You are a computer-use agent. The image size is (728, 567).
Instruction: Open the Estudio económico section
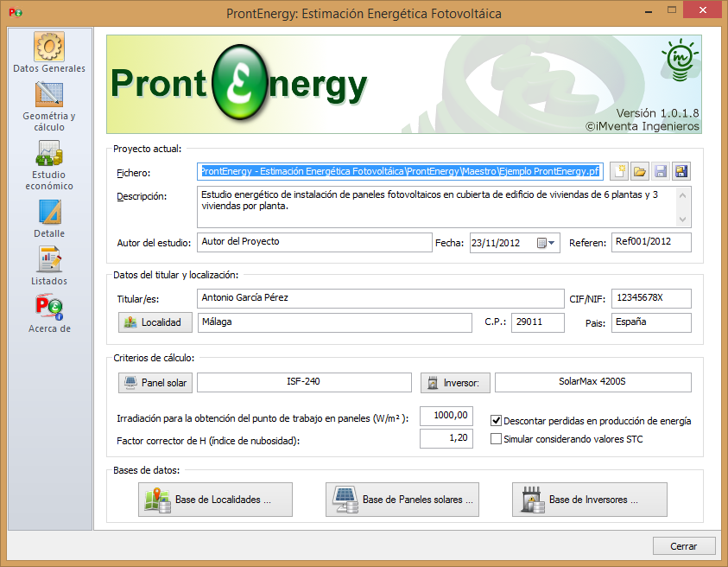coord(49,165)
